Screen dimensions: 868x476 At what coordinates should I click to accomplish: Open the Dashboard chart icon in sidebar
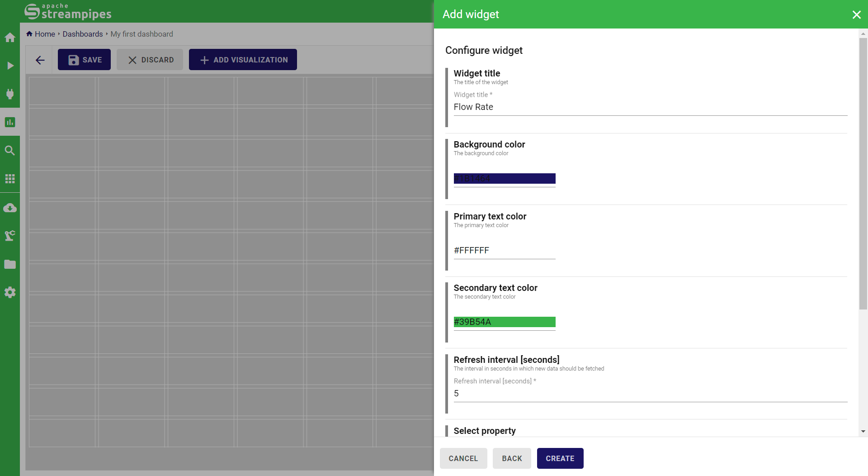click(10, 122)
